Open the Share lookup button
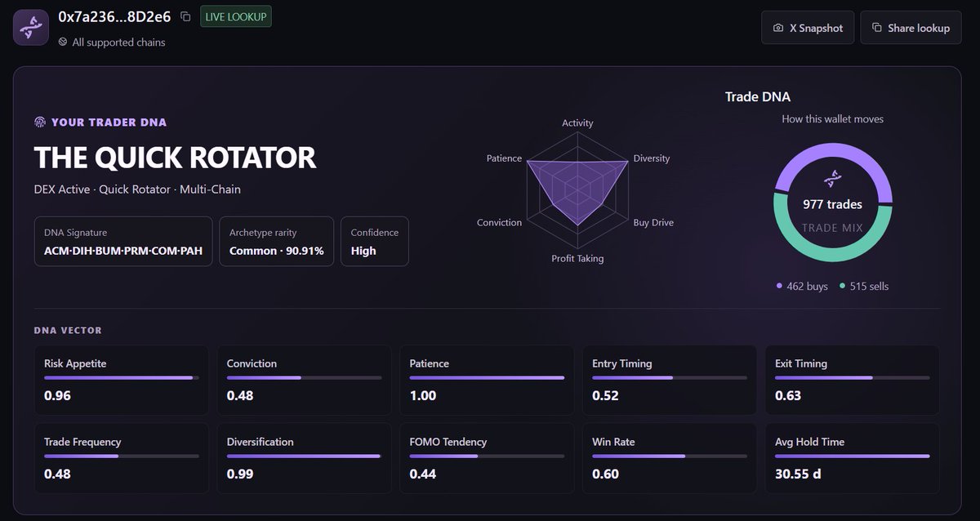980x521 pixels. 911,28
